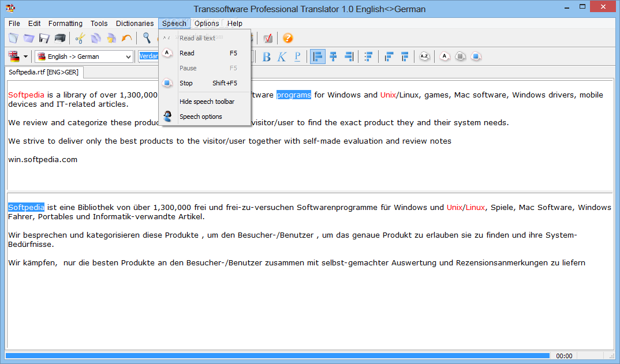Select Hide speech toolbar menu entry
620x364 pixels.
[205, 102]
